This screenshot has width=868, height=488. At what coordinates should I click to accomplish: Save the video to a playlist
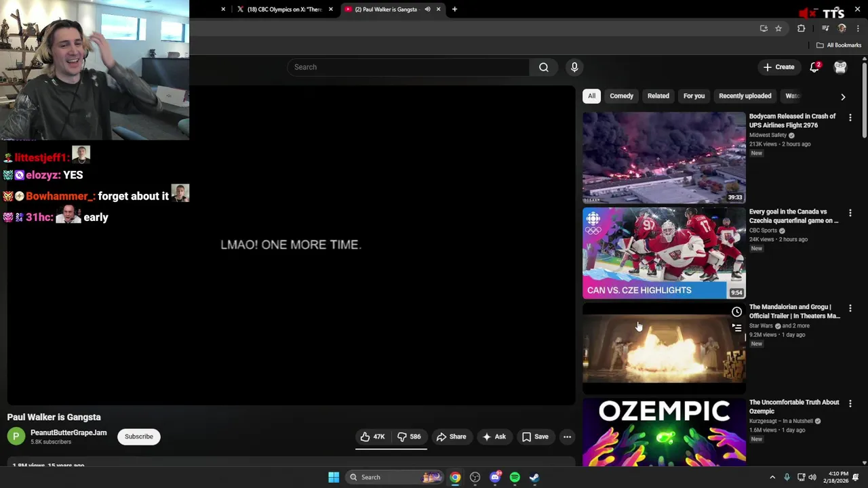pos(534,436)
